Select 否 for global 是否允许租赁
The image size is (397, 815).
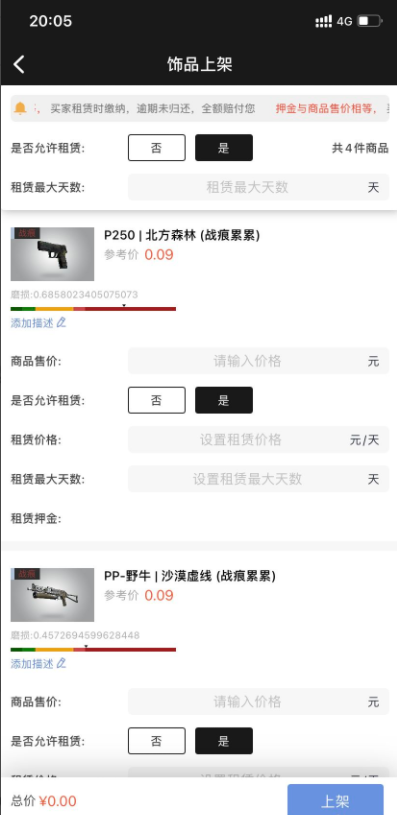[156, 148]
